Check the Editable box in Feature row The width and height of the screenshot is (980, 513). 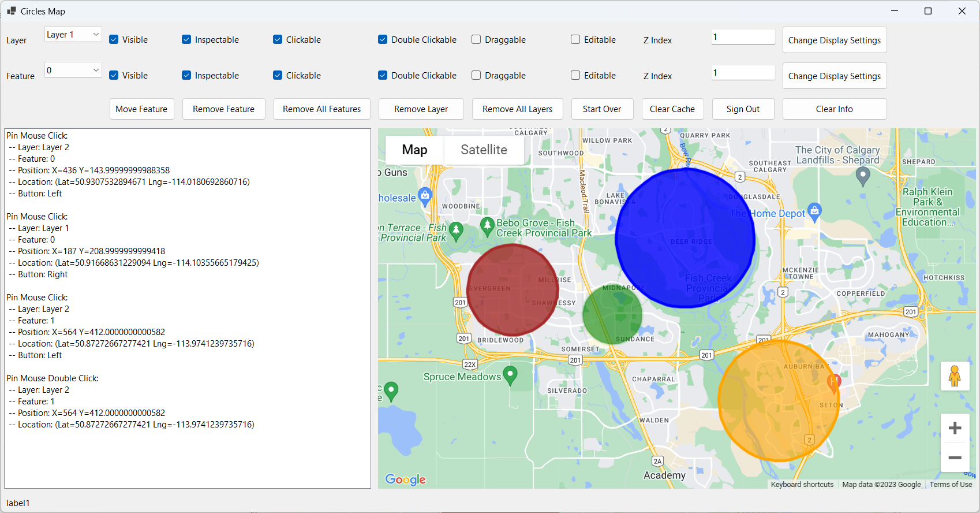[575, 76]
